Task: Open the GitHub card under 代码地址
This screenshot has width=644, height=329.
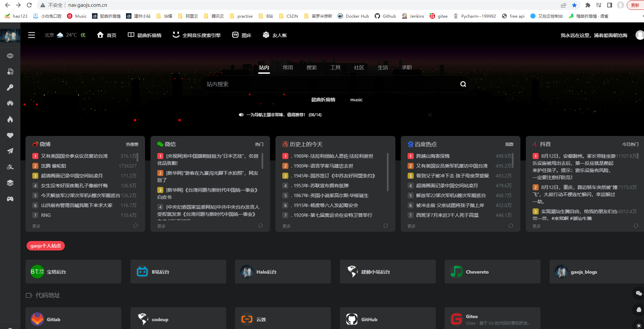Action: (388, 318)
